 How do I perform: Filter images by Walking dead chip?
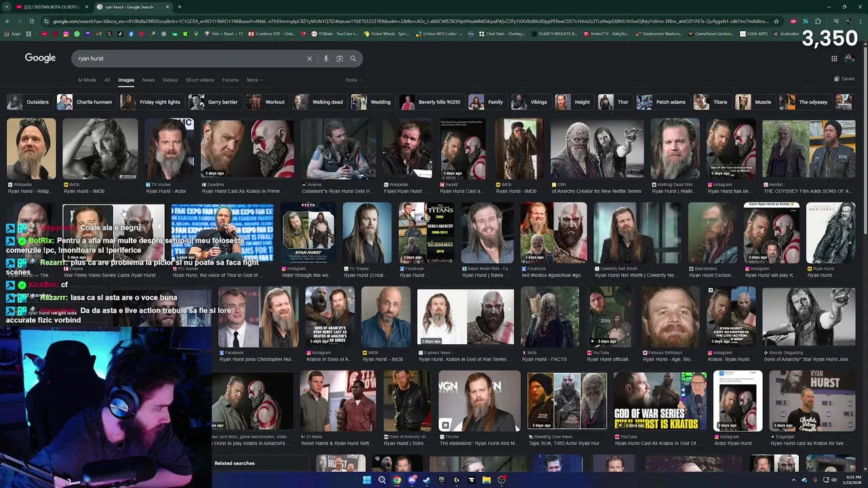tap(319, 102)
